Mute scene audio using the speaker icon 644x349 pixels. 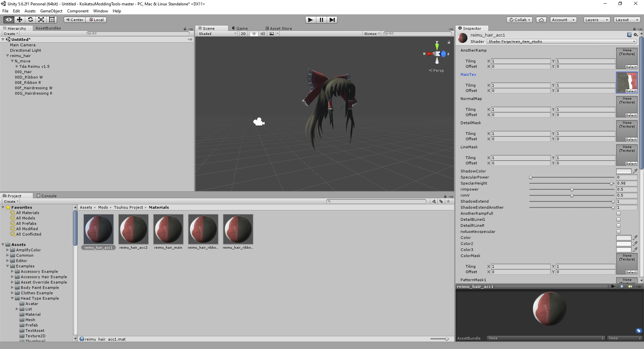263,34
